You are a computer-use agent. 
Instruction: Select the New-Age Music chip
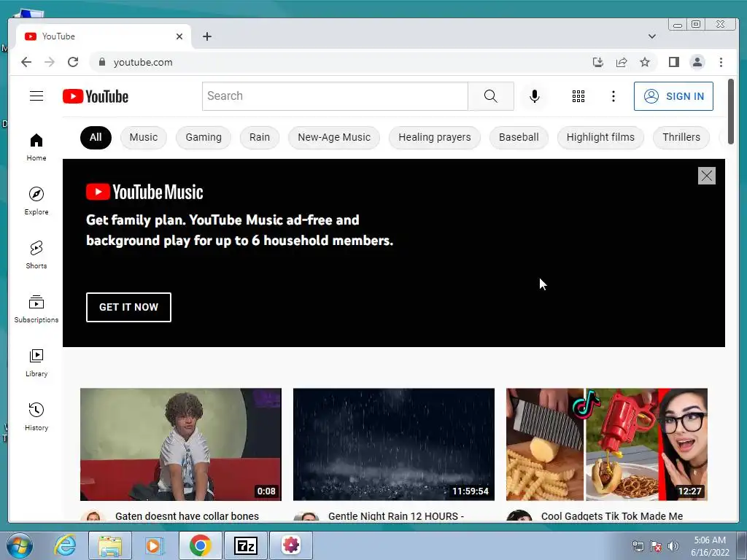334,138
